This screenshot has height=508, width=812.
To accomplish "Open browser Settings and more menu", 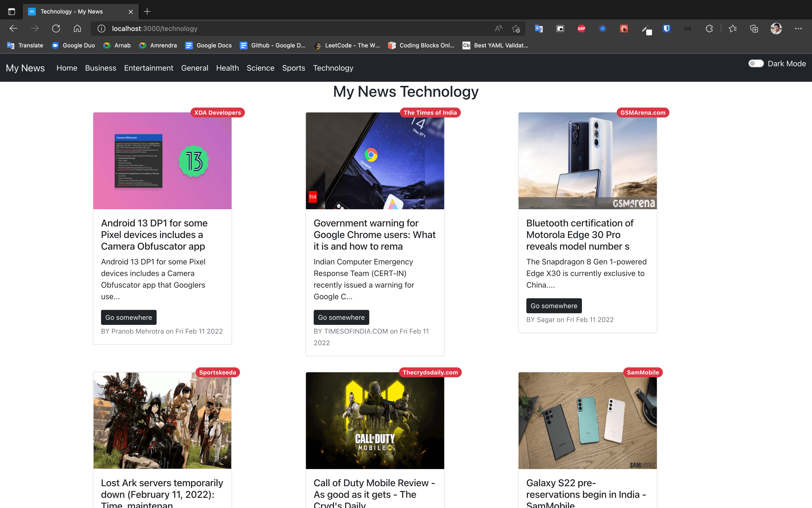I will point(798,29).
